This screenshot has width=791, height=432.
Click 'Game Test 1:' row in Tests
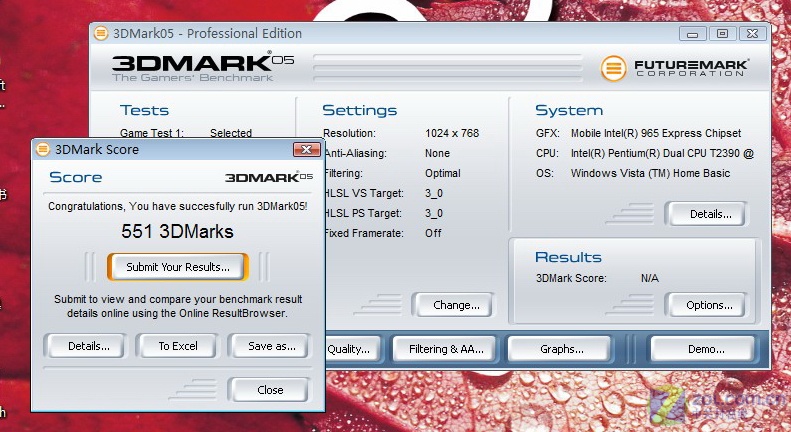point(186,133)
